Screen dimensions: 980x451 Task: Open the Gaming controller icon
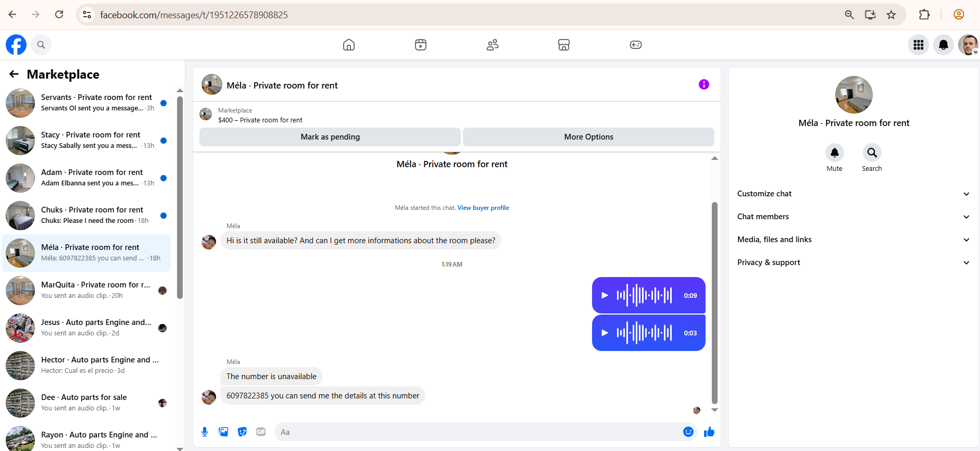(636, 45)
